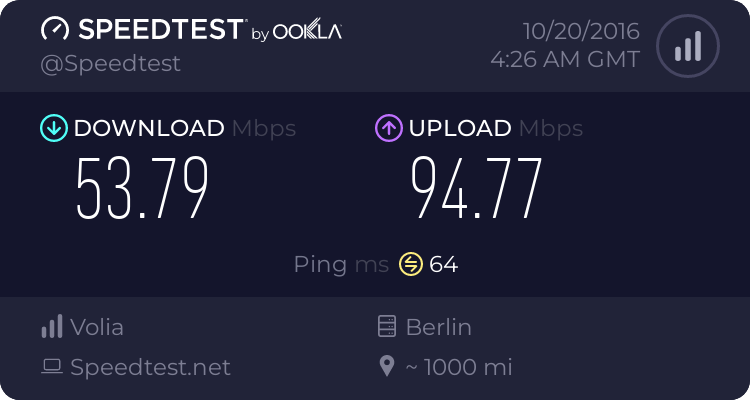Click the location pin icon

coord(386,367)
